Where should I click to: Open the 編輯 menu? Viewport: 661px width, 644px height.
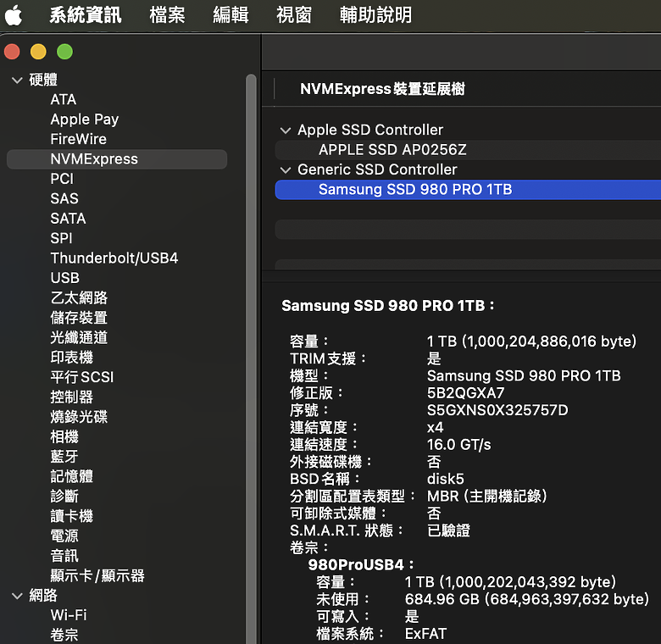[231, 15]
